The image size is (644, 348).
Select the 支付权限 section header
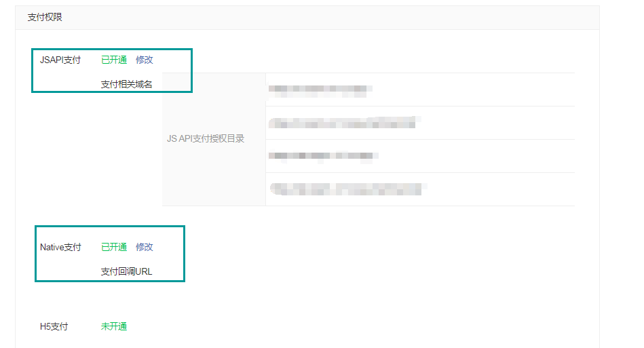pyautogui.click(x=45, y=17)
